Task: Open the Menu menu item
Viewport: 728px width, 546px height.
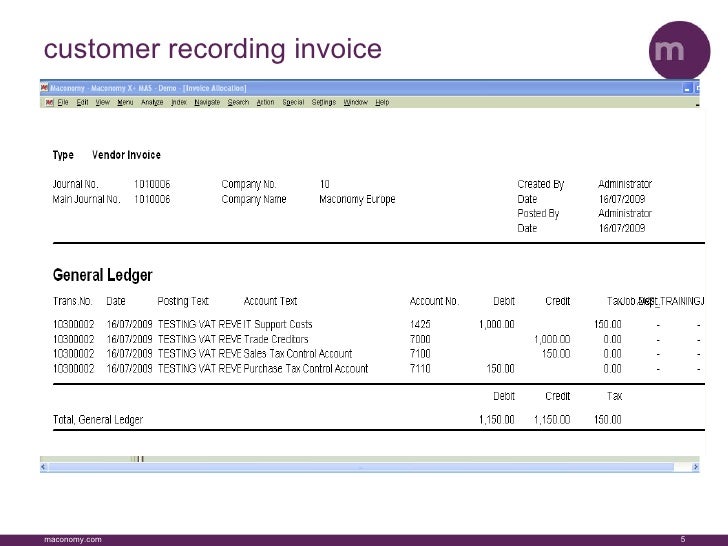Action: pos(125,103)
